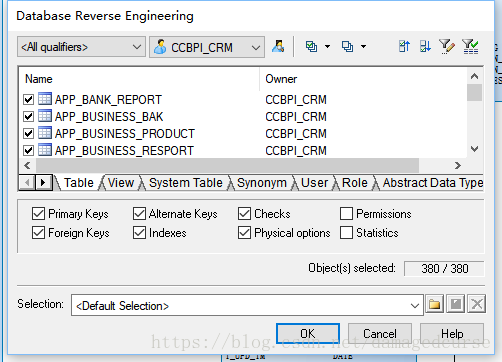Enable the Statistics checkbox
This screenshot has height=362, width=502.
click(x=346, y=233)
